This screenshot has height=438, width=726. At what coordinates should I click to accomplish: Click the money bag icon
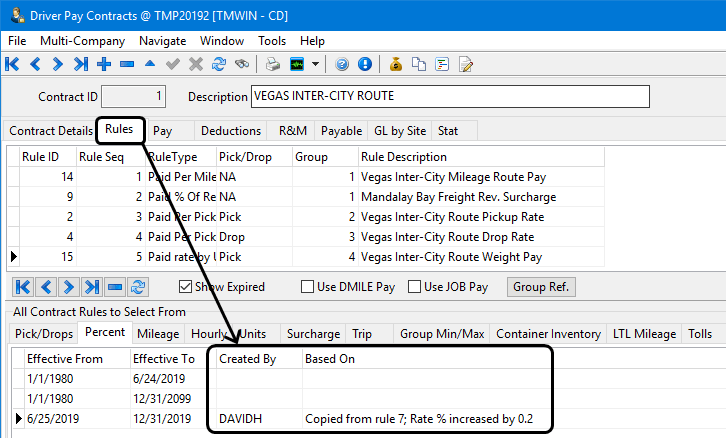pos(396,64)
